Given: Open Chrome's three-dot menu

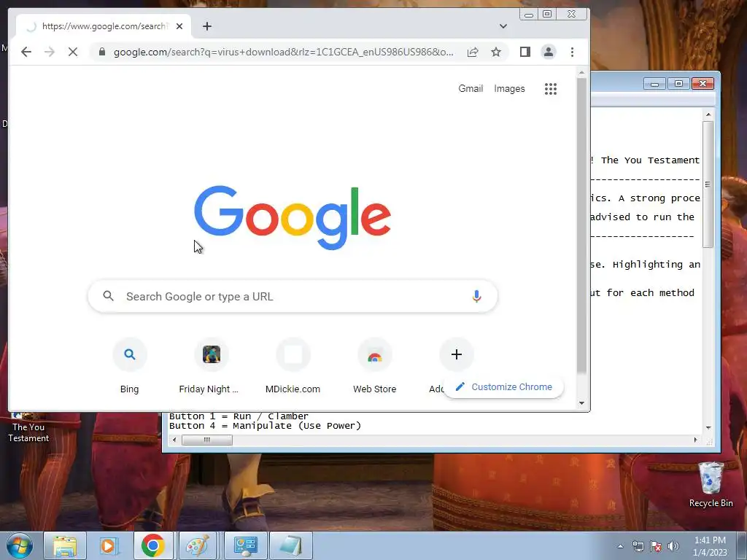Looking at the screenshot, I should 572,52.
